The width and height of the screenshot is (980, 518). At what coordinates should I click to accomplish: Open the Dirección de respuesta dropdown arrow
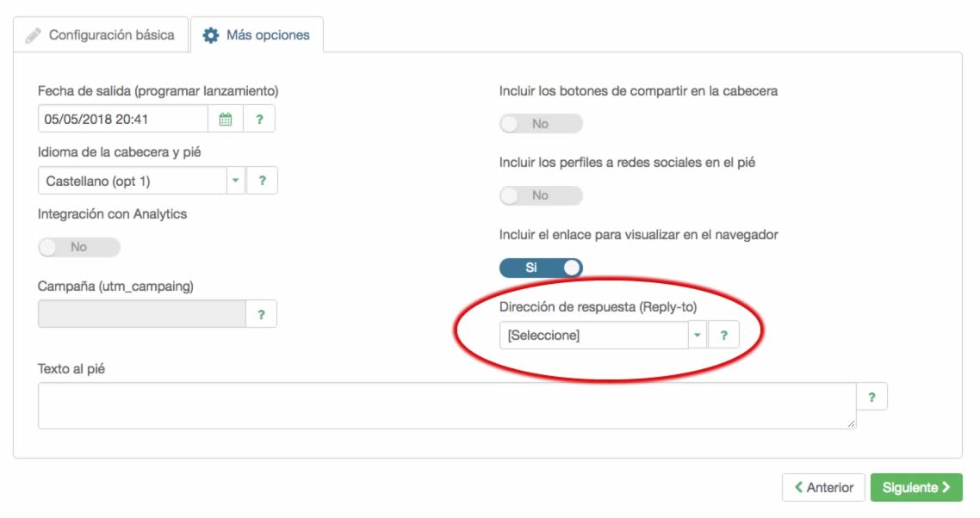[x=698, y=336]
